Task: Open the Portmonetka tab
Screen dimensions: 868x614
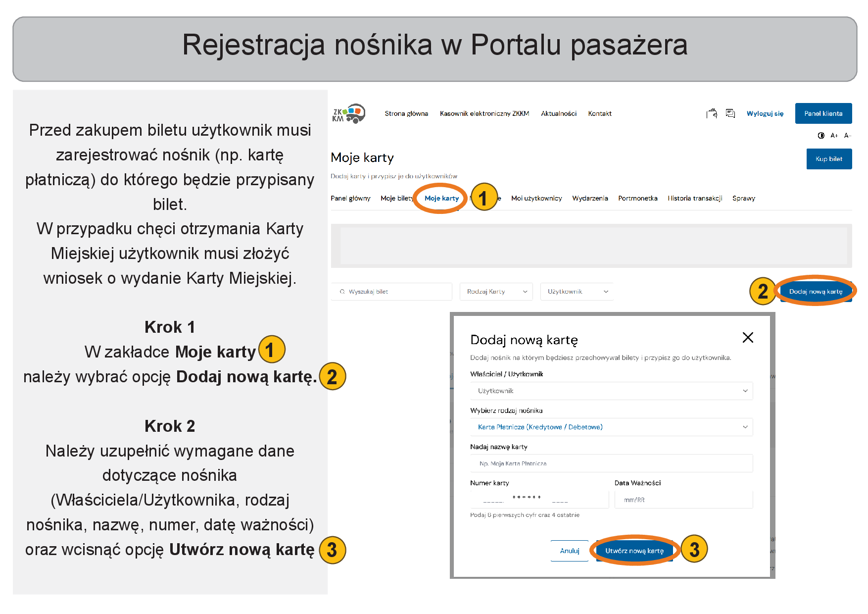Action: pos(638,198)
